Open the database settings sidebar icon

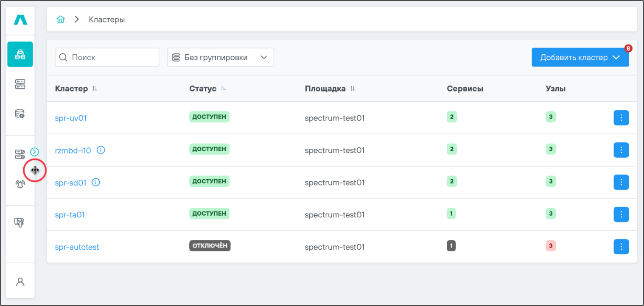(x=20, y=114)
